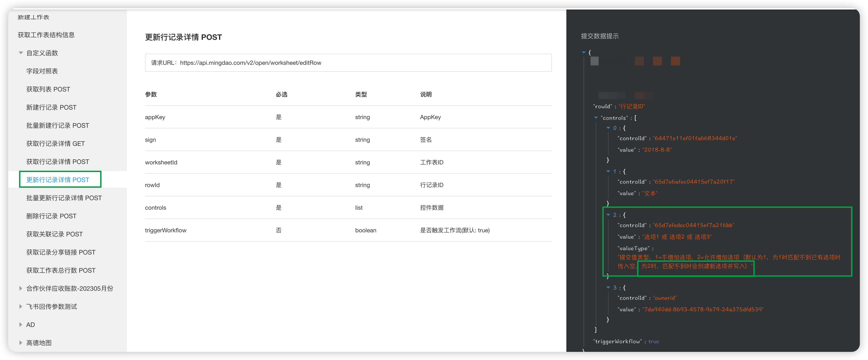The height and width of the screenshot is (360, 868).
Task: Collapse controls item 1 arrow
Action: coord(608,171)
